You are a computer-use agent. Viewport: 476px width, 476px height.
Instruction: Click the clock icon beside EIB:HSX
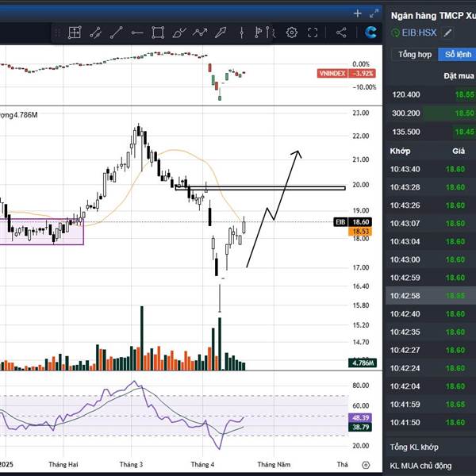(395, 33)
